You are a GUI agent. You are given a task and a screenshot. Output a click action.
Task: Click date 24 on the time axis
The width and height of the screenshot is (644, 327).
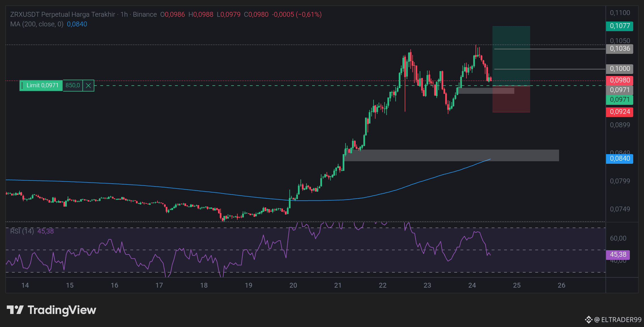coord(472,285)
